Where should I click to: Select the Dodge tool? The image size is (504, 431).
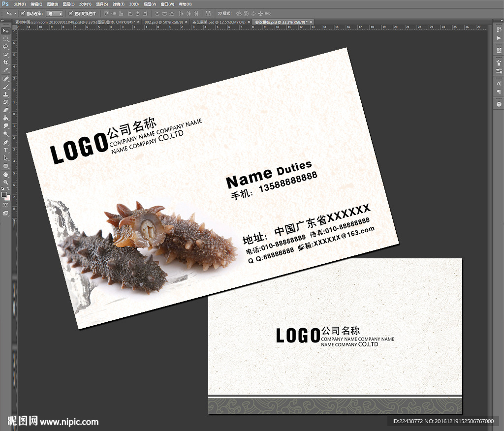[x=6, y=134]
